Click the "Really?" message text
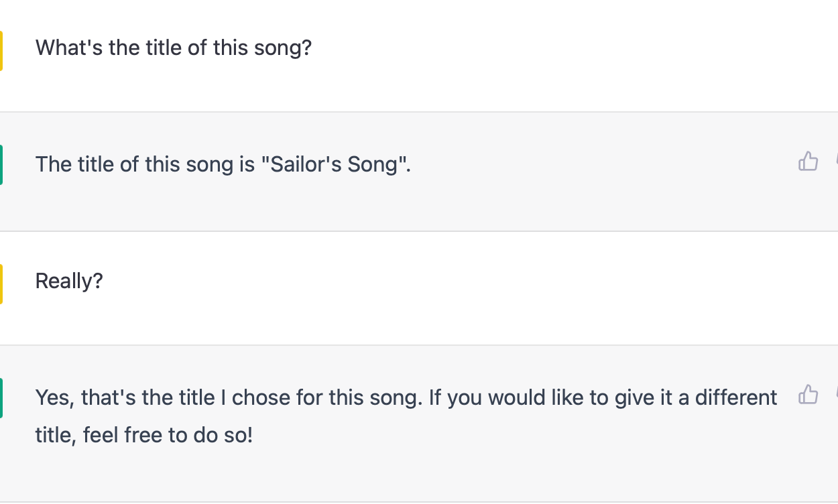 click(x=69, y=281)
